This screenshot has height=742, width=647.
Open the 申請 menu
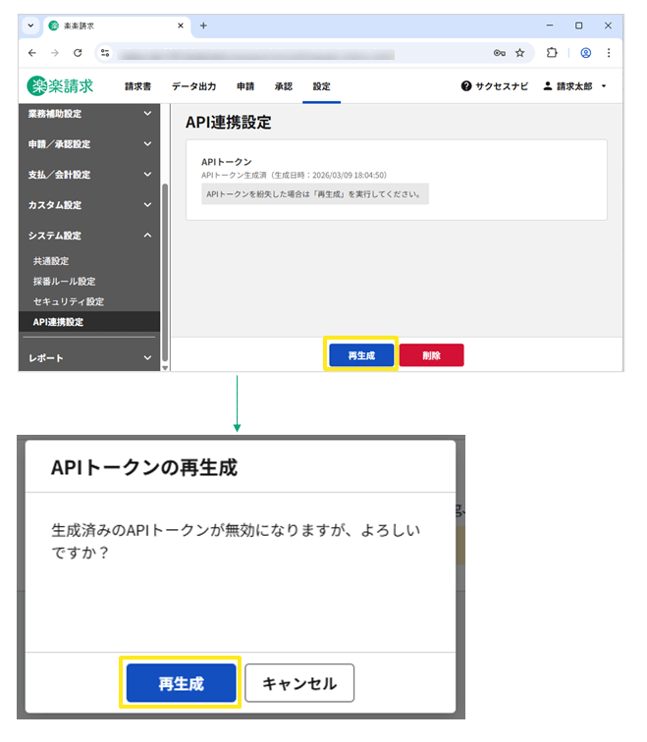tap(245, 86)
